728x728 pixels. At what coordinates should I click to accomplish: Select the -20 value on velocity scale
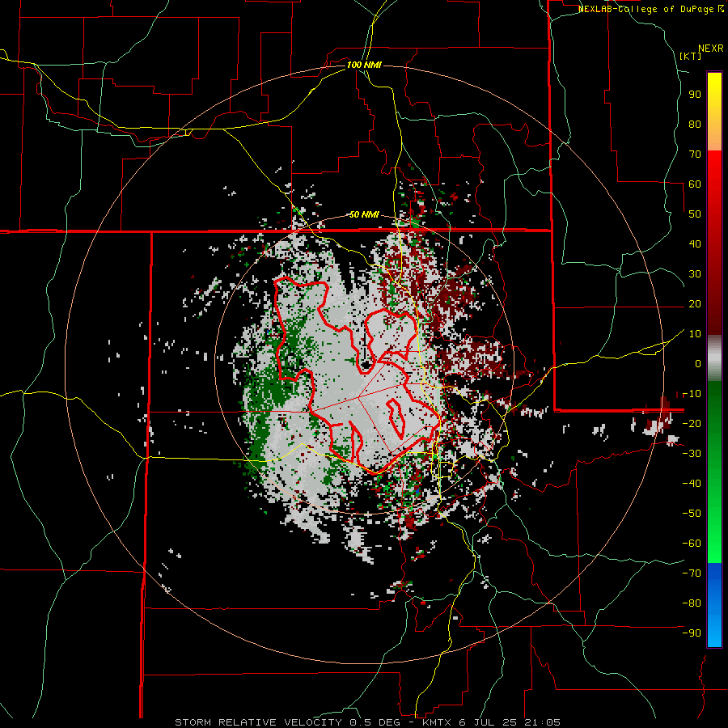[x=692, y=424]
